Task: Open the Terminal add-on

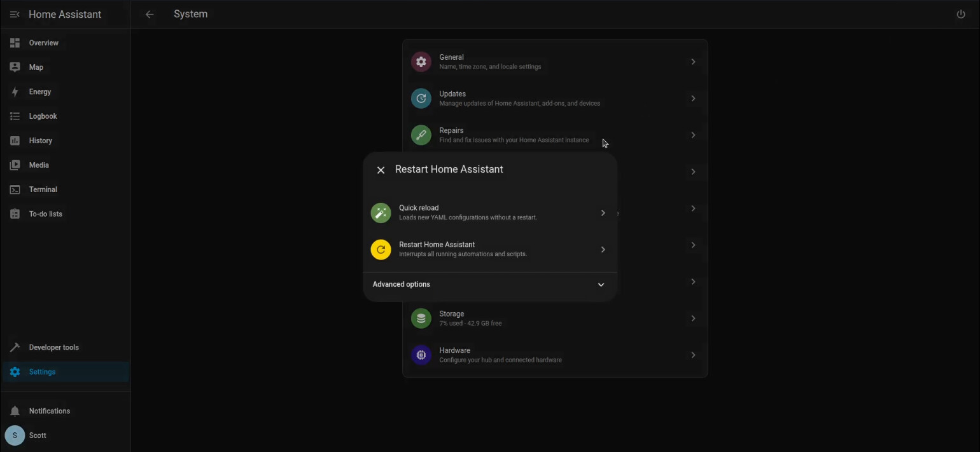Action: point(66,189)
